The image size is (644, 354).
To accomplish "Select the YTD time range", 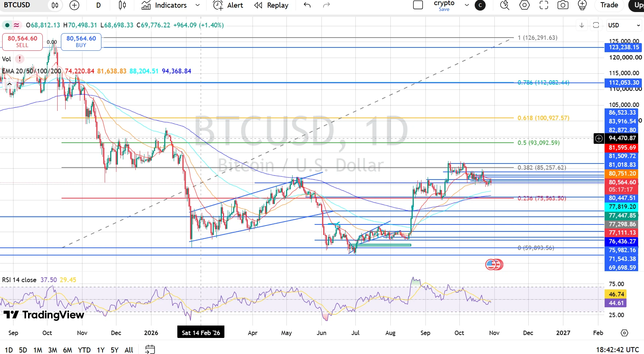I will pos(84,350).
